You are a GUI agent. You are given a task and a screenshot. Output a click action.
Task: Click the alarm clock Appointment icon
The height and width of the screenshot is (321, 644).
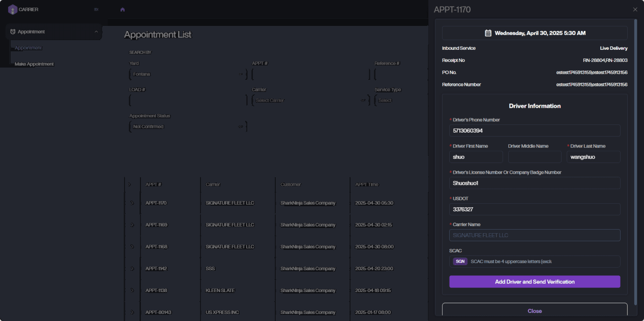13,31
